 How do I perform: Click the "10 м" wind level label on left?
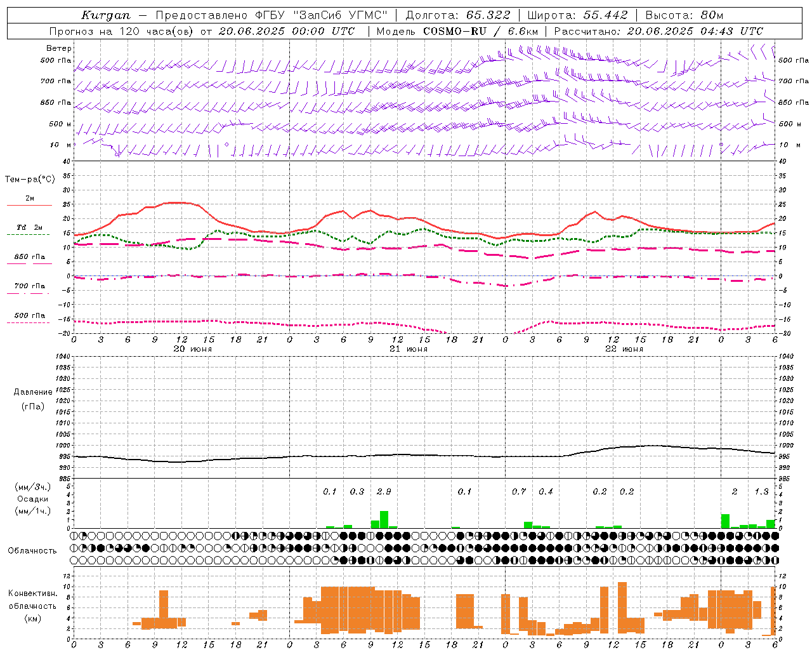[61, 145]
